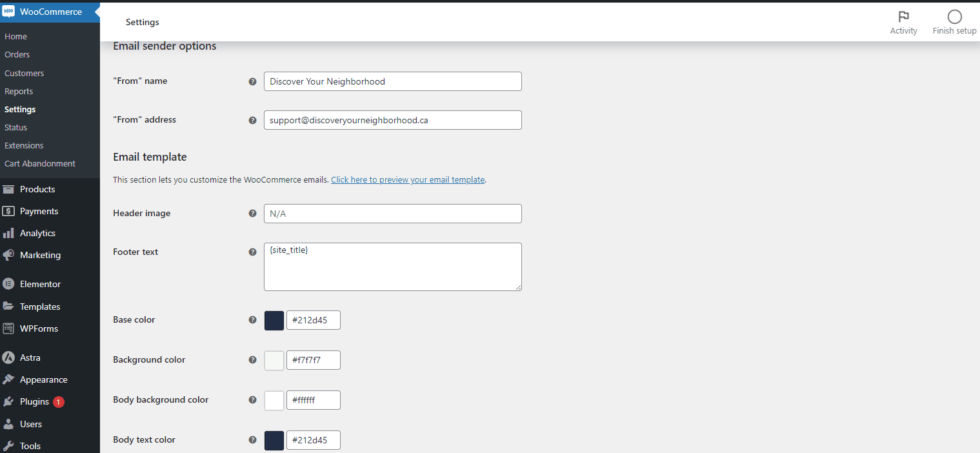Open the Analytics menu in sidebar

click(x=37, y=233)
